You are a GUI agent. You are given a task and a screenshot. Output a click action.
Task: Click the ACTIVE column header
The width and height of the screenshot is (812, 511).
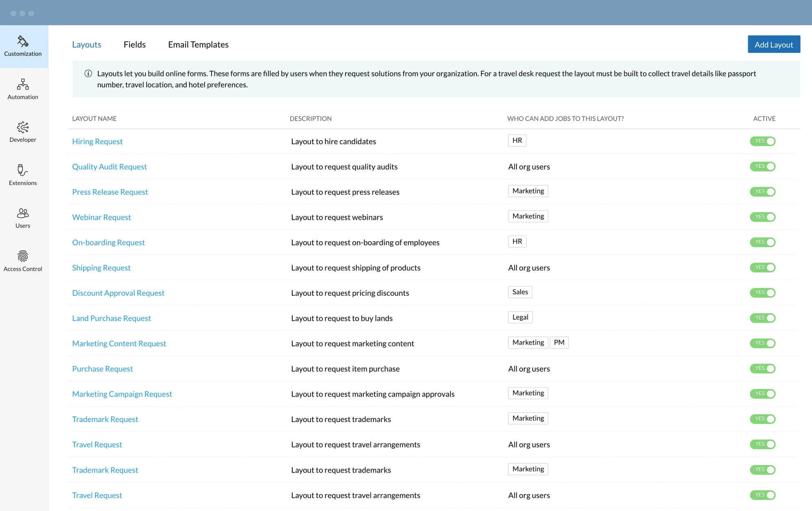pos(764,119)
